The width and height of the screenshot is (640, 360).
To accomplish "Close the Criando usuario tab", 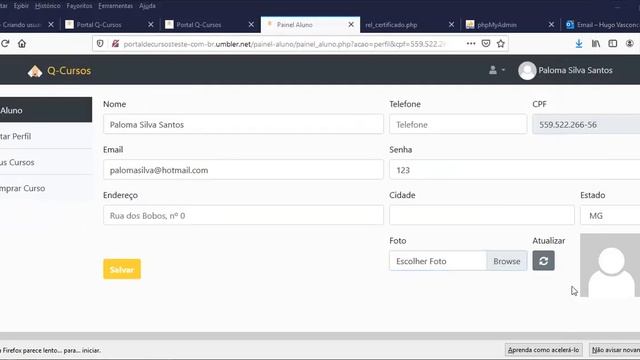I will pyautogui.click(x=51, y=24).
